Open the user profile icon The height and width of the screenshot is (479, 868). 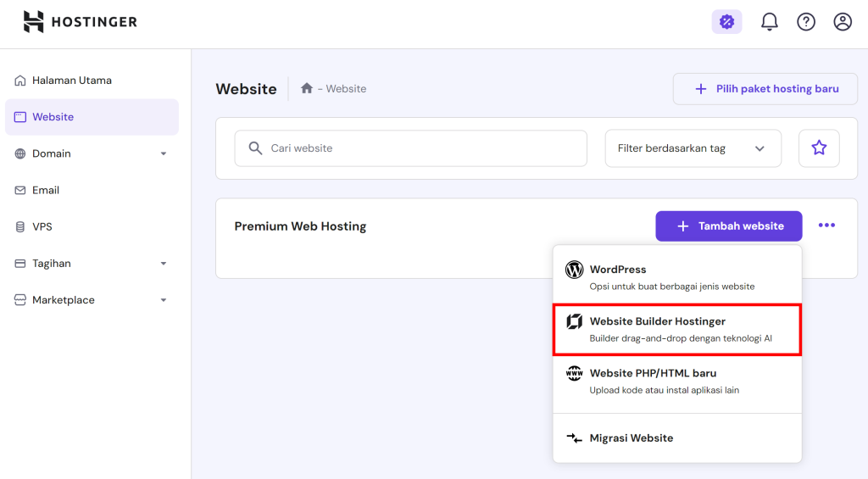click(843, 22)
